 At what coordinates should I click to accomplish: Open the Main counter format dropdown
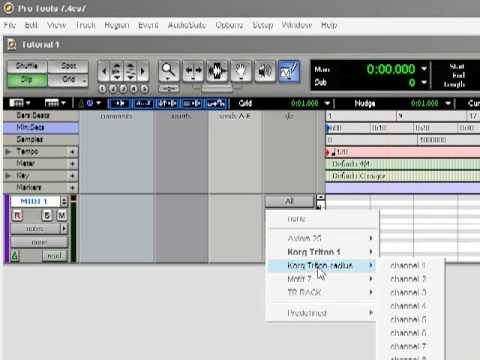(424, 69)
